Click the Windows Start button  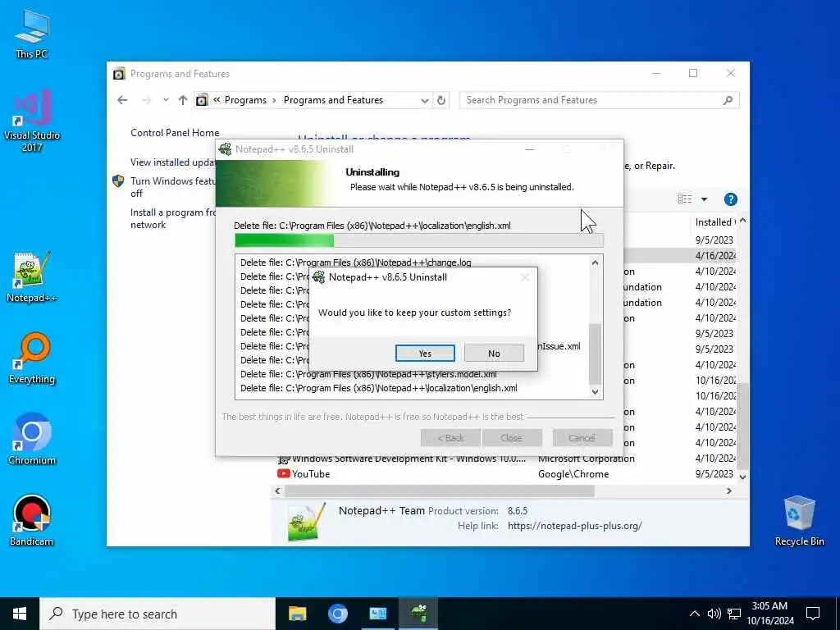(x=20, y=614)
